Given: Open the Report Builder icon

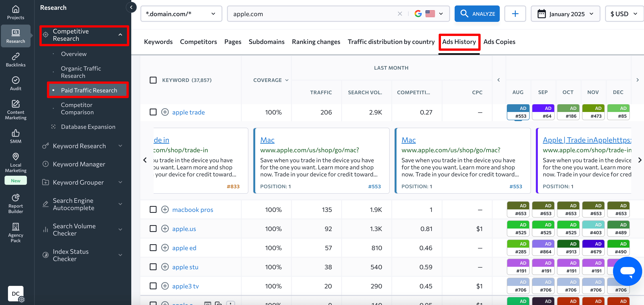Looking at the screenshot, I should click(15, 198).
